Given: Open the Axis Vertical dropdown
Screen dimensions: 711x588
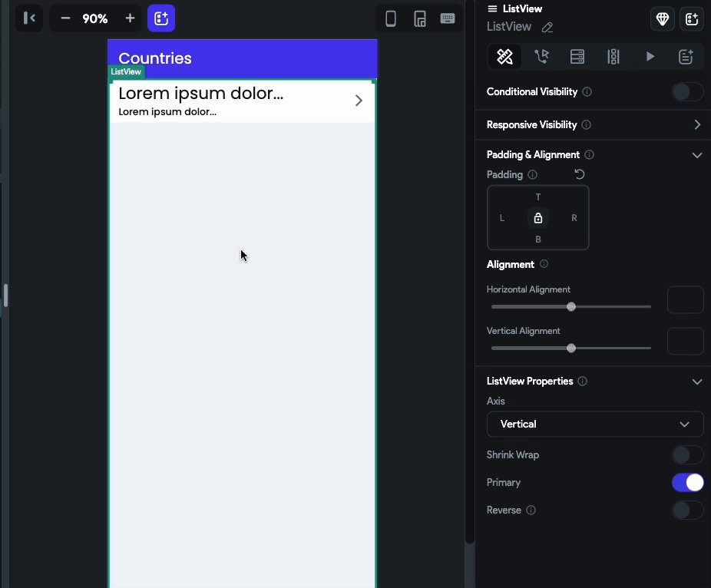Looking at the screenshot, I should [595, 424].
